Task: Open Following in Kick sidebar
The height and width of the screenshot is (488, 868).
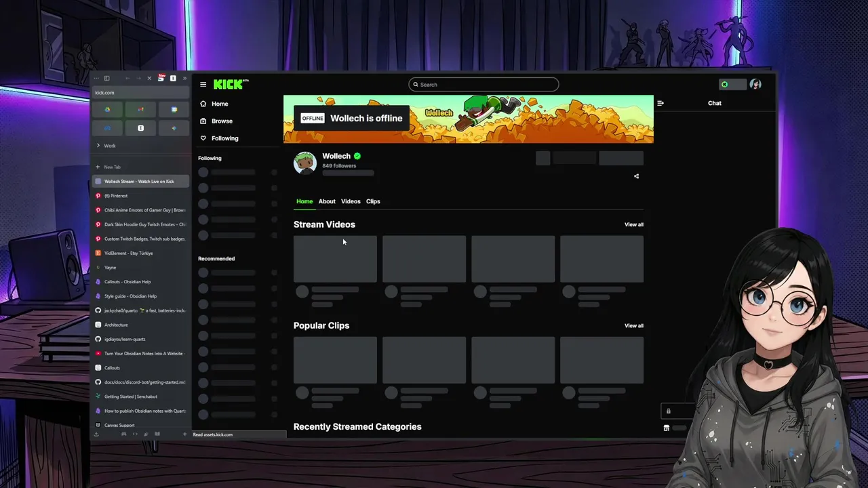Action: pyautogui.click(x=218, y=138)
